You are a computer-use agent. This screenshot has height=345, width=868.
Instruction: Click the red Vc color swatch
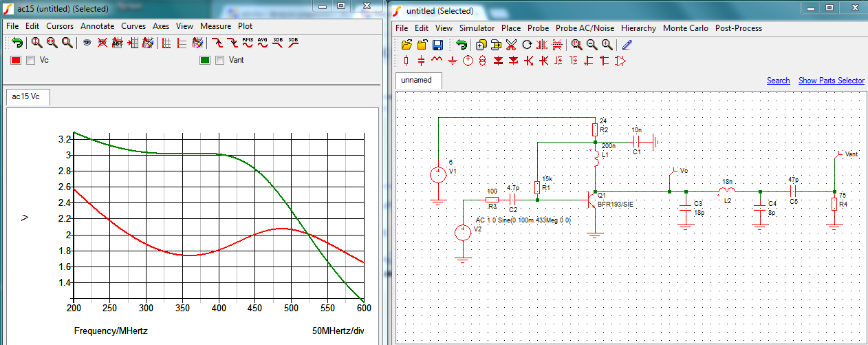(16, 61)
